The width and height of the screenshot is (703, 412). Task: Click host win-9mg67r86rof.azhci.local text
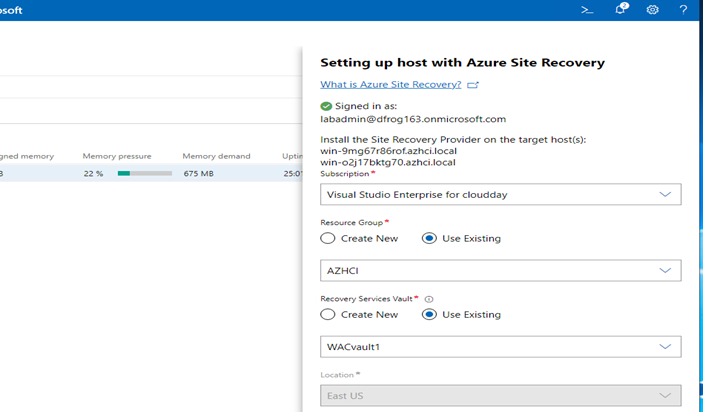tap(388, 151)
